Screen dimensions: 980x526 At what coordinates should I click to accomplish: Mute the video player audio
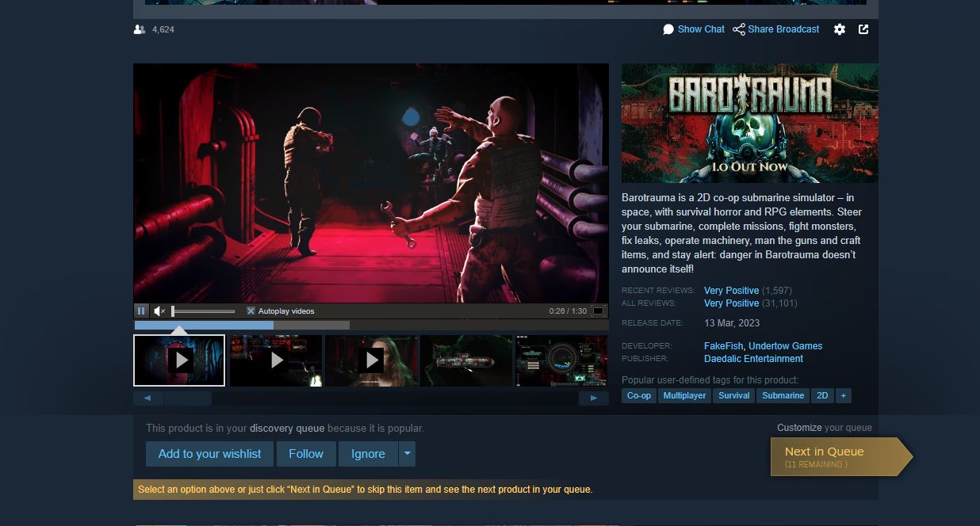pyautogui.click(x=159, y=310)
